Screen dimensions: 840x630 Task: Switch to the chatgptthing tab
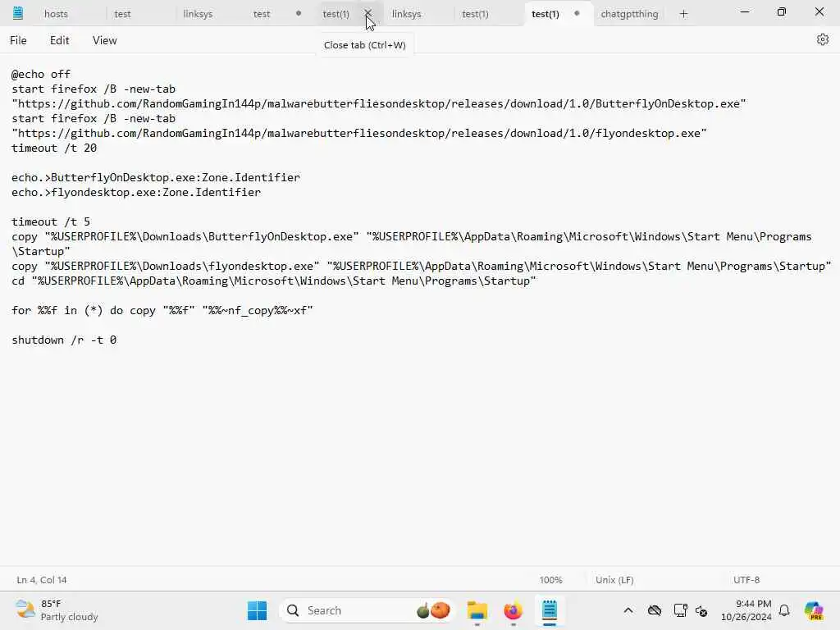point(629,14)
